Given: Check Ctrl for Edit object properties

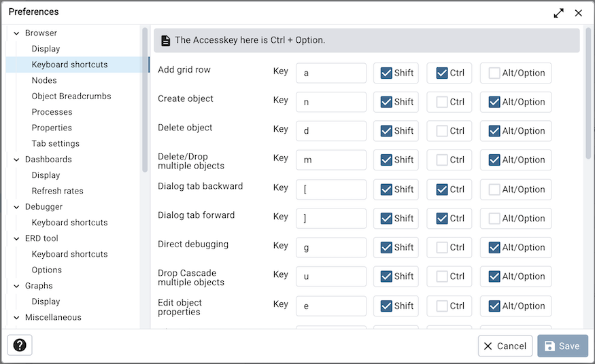Looking at the screenshot, I should pyautogui.click(x=442, y=306).
